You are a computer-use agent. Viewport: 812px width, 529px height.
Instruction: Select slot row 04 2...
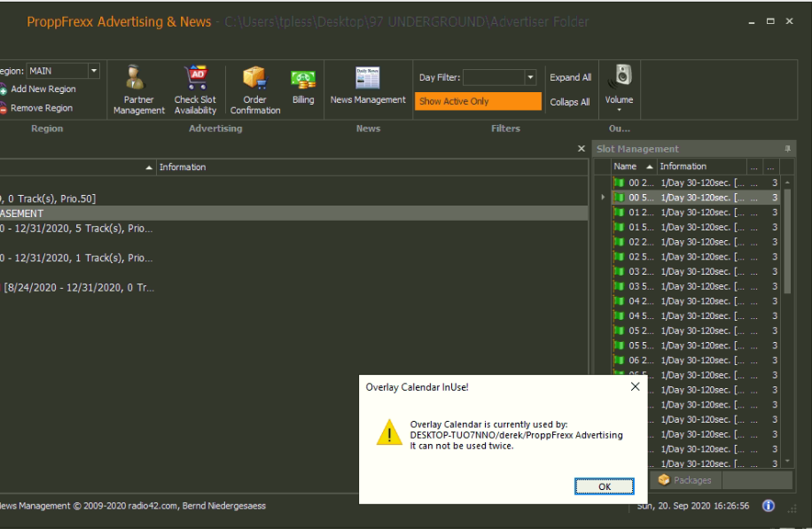[695, 301]
